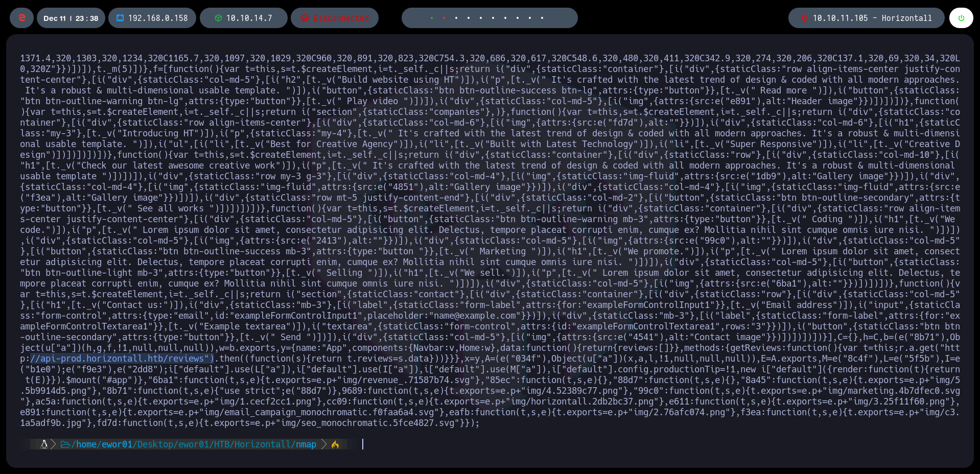Click the ethernet icon beside 192.168.0.158
The image size is (980, 474).
[120, 18]
